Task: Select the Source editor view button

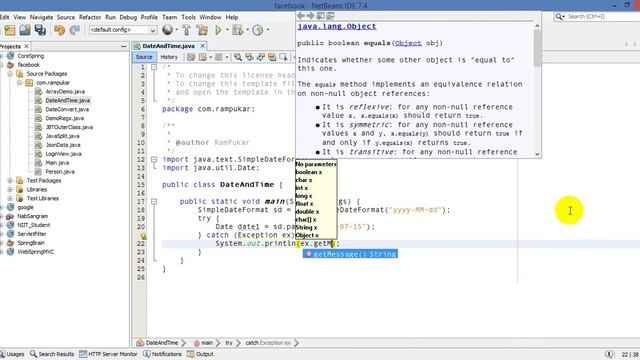Action: click(144, 57)
